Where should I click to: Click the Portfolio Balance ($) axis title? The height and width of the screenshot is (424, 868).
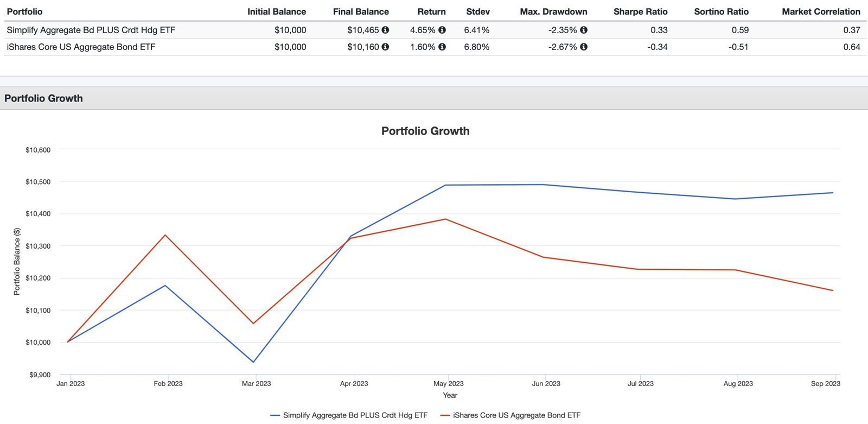(16, 262)
